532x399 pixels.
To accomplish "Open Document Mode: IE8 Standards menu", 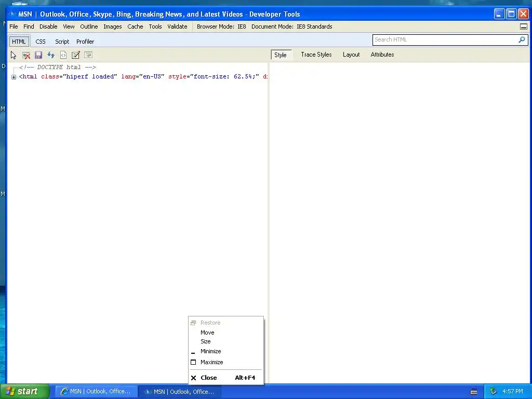I will point(292,26).
